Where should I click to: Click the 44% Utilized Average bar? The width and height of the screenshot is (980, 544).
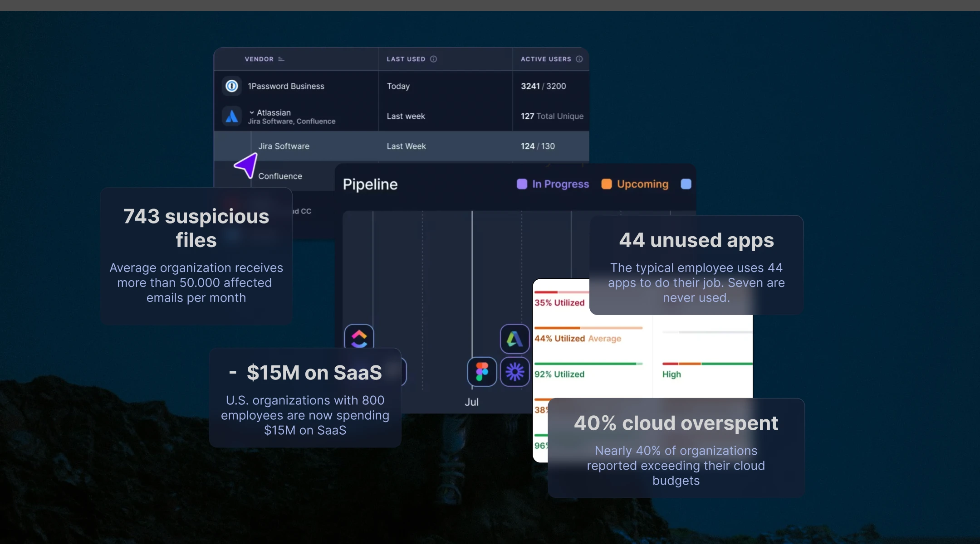point(588,328)
